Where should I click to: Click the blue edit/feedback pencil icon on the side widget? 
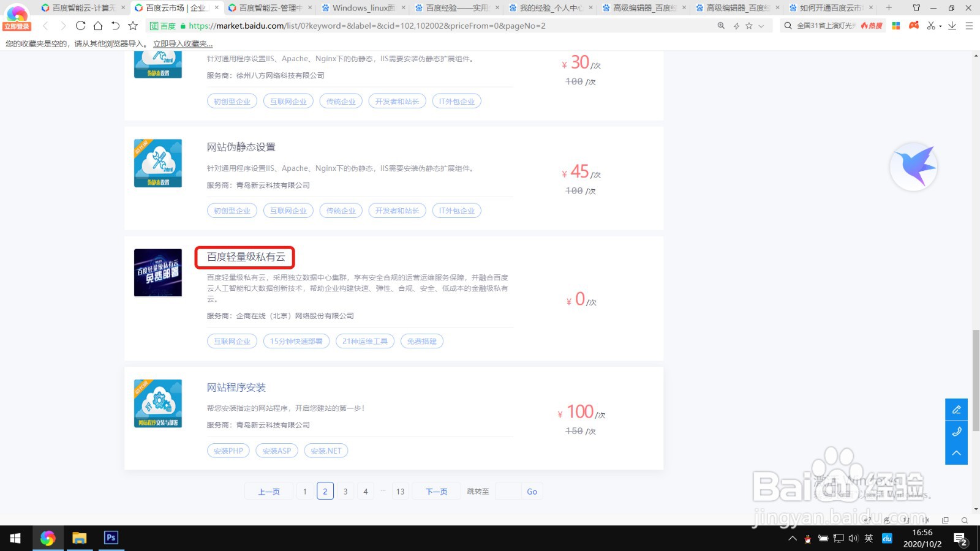click(956, 410)
